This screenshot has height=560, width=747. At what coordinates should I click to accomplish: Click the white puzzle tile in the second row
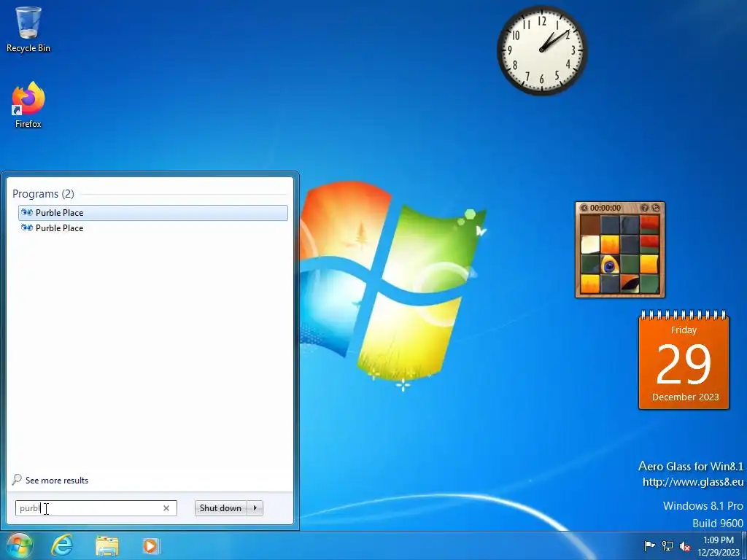590,245
